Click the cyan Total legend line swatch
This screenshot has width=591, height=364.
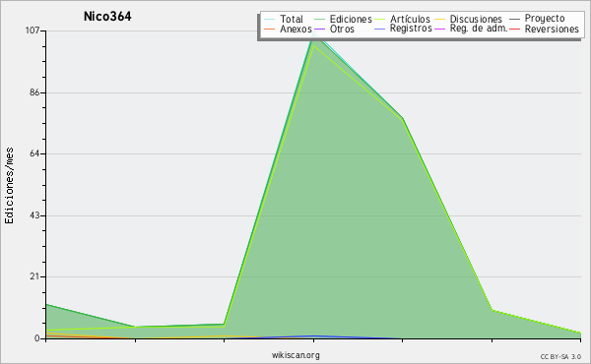[270, 19]
